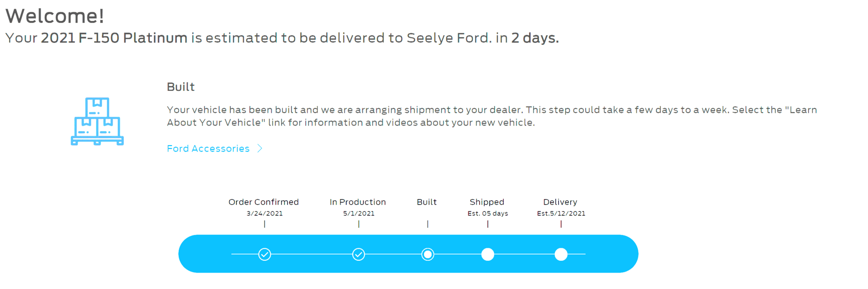Click the Shipped stage label
Image resolution: width=868 pixels, height=289 pixels.
(487, 202)
